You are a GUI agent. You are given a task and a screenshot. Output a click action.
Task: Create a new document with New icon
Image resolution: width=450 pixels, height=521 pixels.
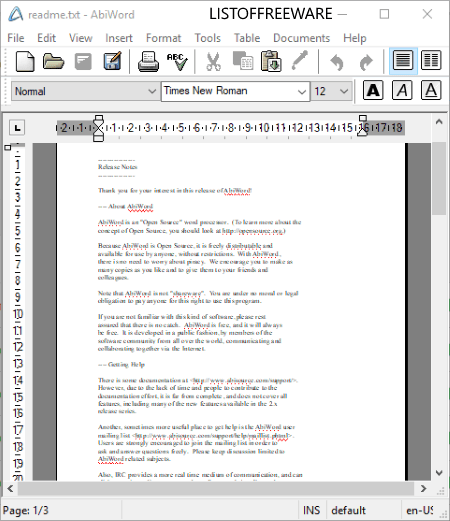(25, 61)
